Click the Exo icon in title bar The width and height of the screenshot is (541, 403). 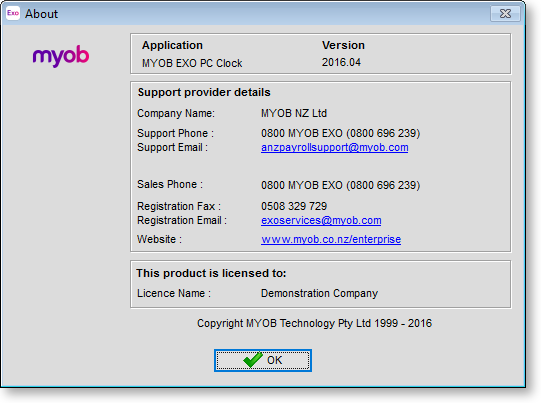[13, 13]
